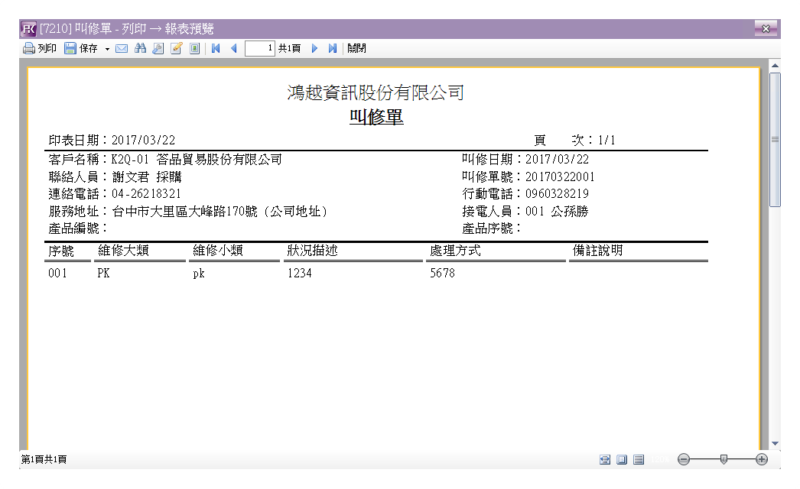
Task: Click the scroll down arrow
Action: [775, 444]
